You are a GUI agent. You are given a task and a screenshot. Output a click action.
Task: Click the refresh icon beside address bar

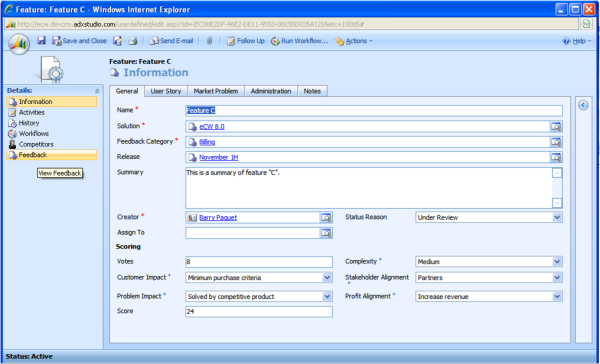coord(587,24)
